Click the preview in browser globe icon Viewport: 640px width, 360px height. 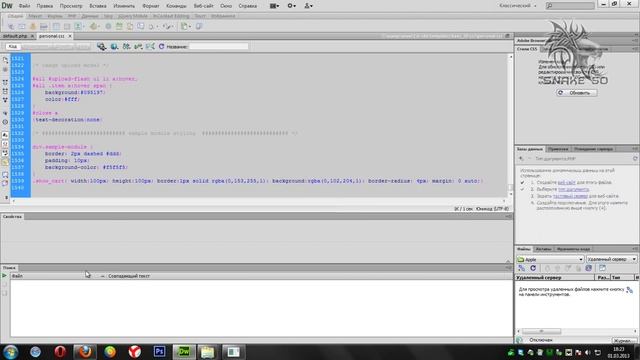pos(114,47)
